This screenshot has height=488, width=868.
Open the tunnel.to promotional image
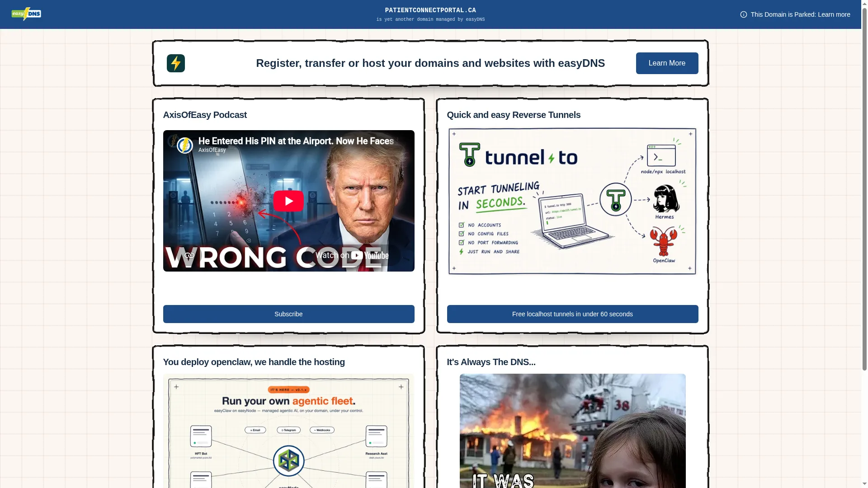click(x=572, y=201)
